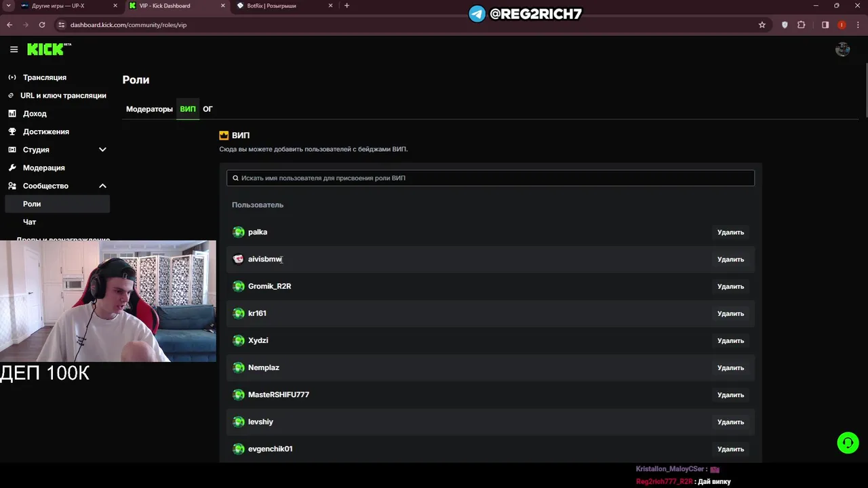Image resolution: width=868 pixels, height=488 pixels.
Task: Remove Xydzi from VIP
Action: point(730,341)
